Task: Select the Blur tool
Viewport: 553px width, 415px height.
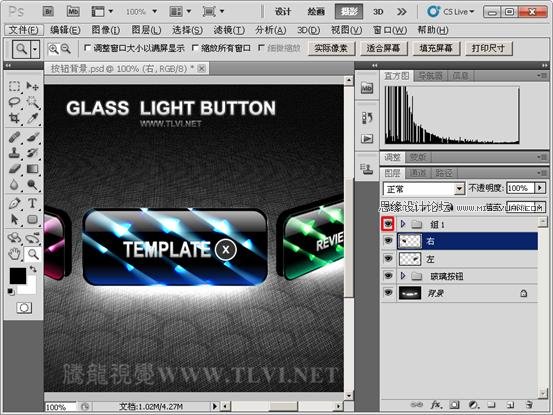Action: 14,185
